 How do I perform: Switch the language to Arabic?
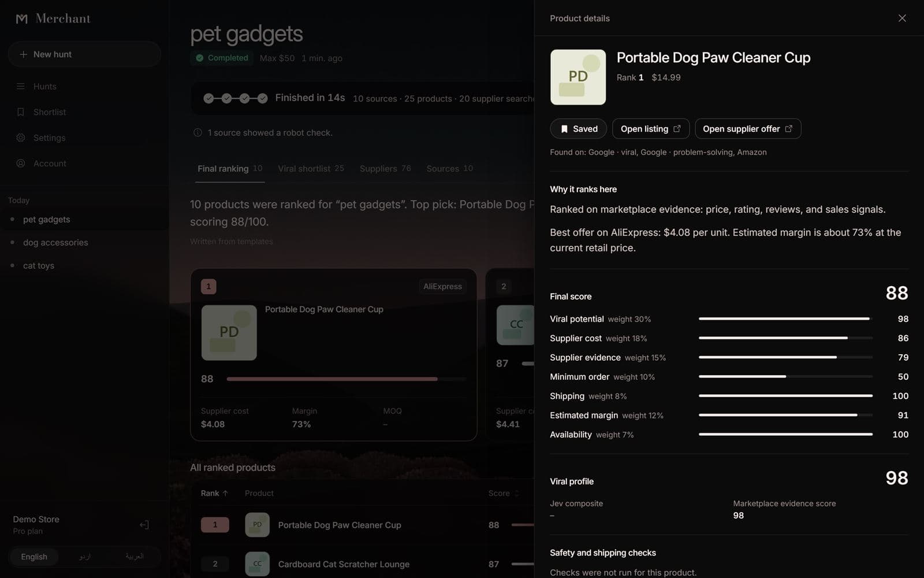135,557
